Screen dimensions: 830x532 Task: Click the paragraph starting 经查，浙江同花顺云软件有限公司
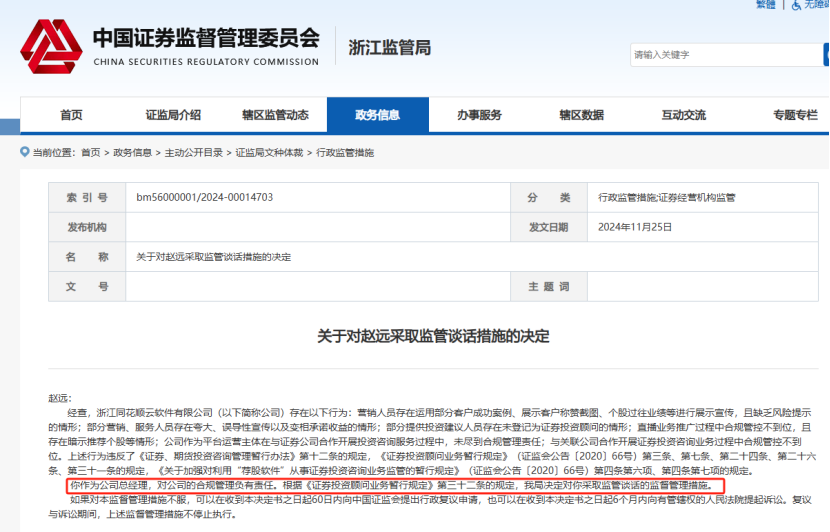[432, 441]
